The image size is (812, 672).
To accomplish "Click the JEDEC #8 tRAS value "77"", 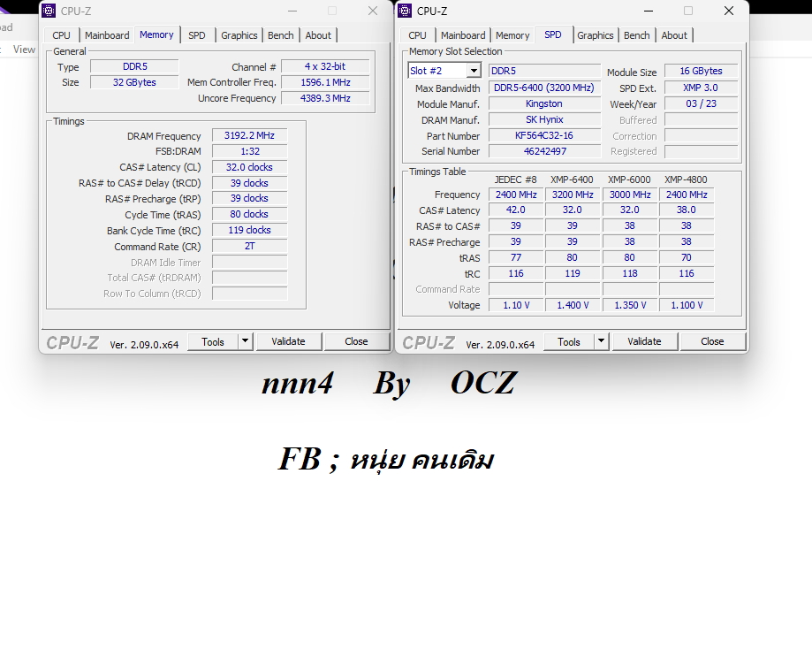I will click(516, 257).
